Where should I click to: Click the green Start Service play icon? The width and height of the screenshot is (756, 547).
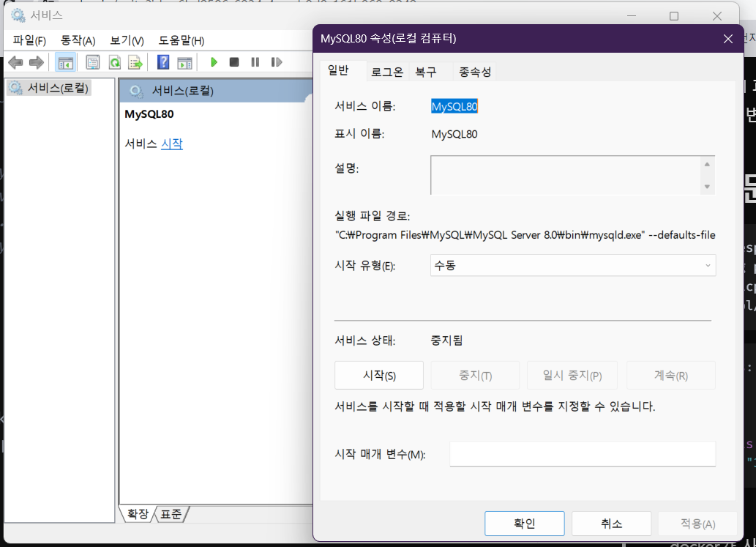pos(214,62)
